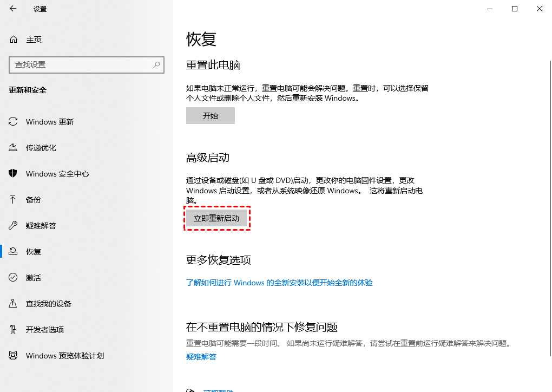The height and width of the screenshot is (392, 552).
Task: Click the 激活 checkmark circle icon
Action: pyautogui.click(x=13, y=278)
